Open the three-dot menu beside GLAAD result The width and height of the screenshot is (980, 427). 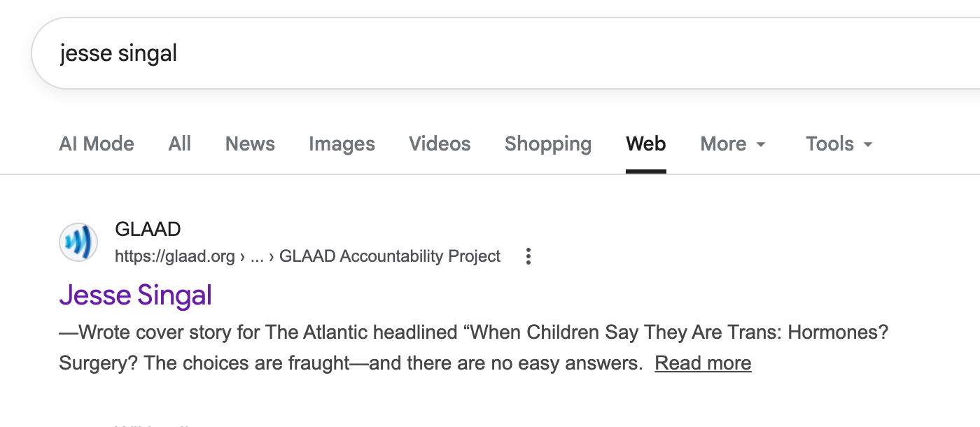pos(528,256)
